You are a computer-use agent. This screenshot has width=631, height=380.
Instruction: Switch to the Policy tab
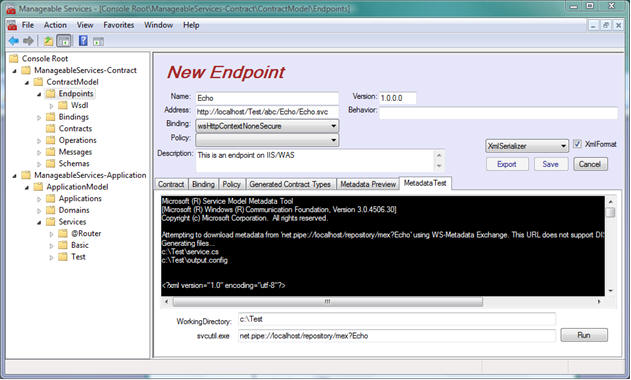pyautogui.click(x=231, y=184)
